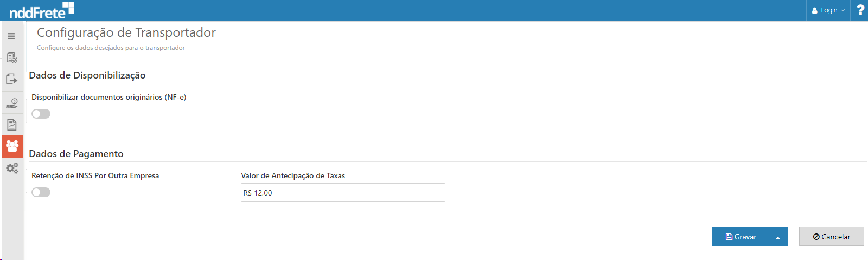Click the Valor de Antecipação de Taxas label

[293, 175]
